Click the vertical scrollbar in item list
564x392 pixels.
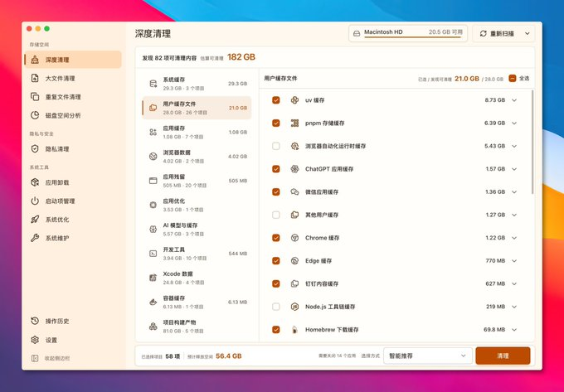click(x=532, y=142)
